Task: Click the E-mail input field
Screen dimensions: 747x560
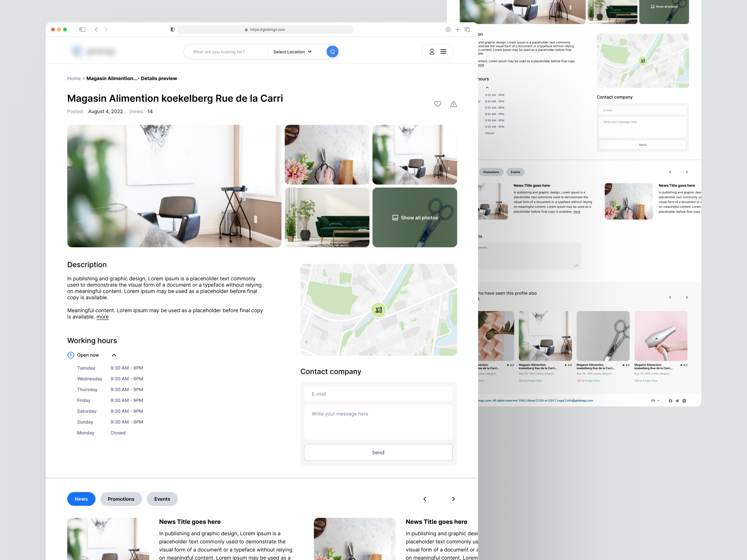Action: pyautogui.click(x=378, y=394)
